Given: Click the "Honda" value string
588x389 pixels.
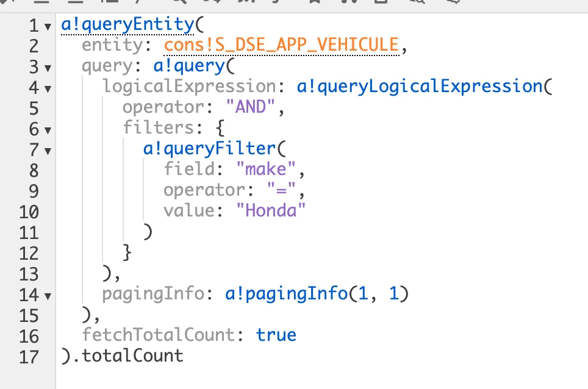Looking at the screenshot, I should 271,210.
